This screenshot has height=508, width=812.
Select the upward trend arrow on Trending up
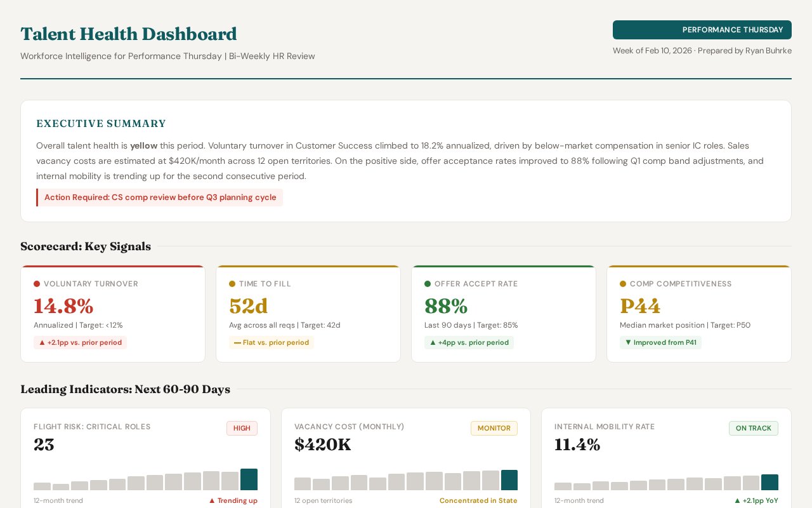212,500
